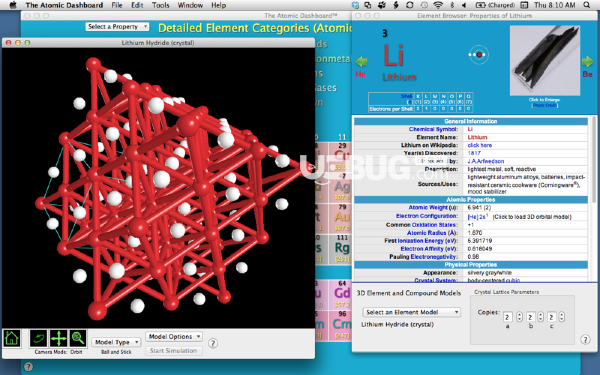Open the Model Options dropdown
The image size is (600, 375).
pos(174,336)
